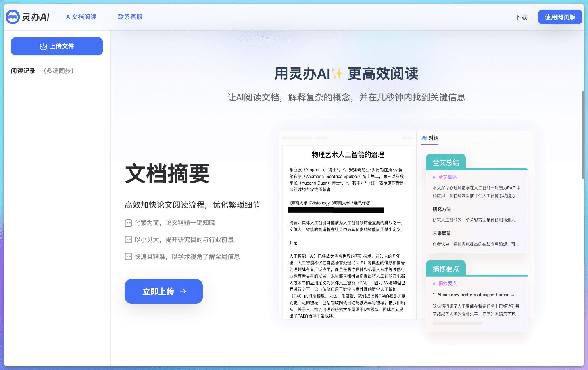Open the AI文档阅读 tab

[81, 17]
